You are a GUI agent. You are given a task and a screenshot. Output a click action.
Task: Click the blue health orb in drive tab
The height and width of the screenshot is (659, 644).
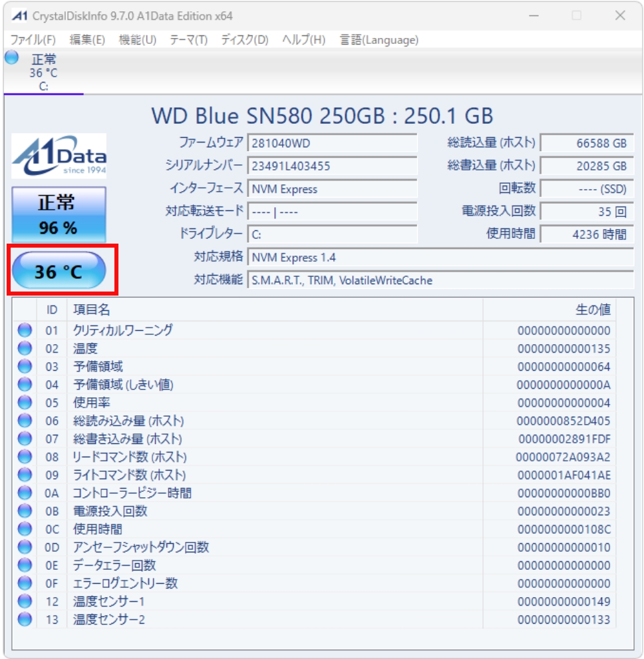(12, 57)
